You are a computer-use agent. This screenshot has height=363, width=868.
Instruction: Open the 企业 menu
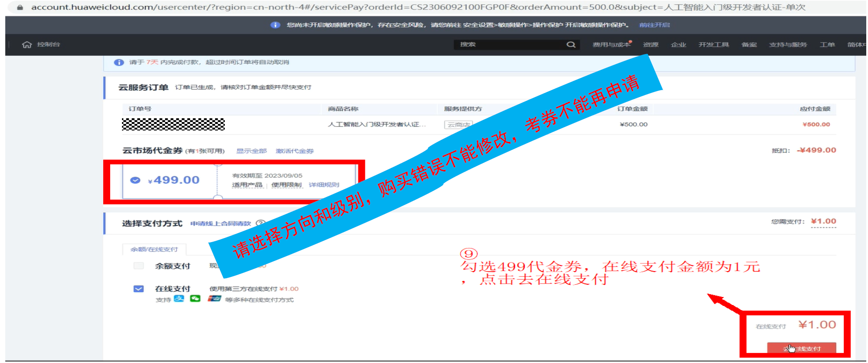678,44
